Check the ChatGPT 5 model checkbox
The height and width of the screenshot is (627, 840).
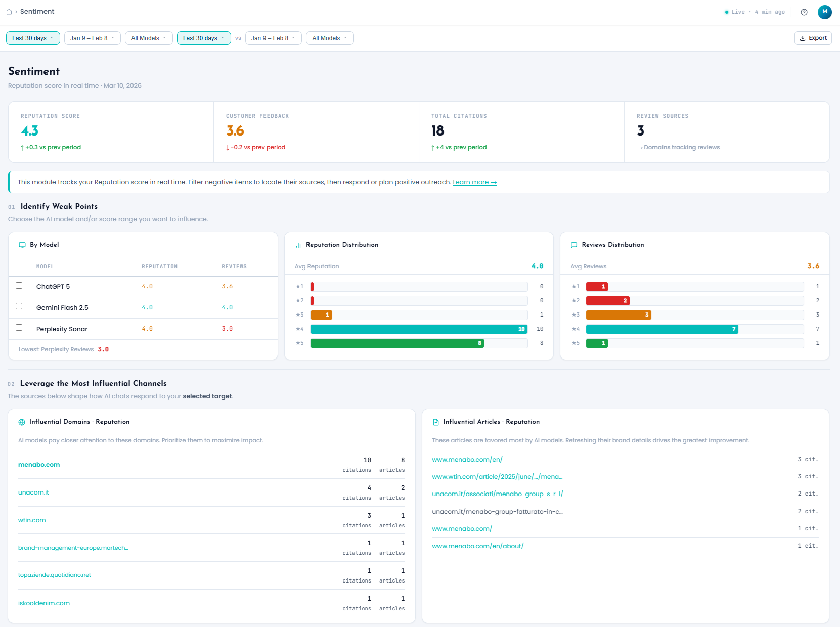pos(19,286)
